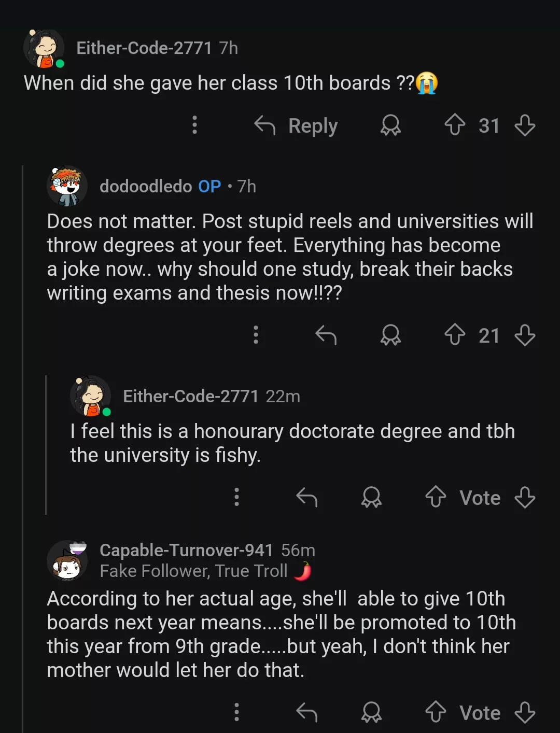This screenshot has height=733, width=560.
Task: Upvote the 'honourary doctorate degree' comment
Action: coord(436,497)
